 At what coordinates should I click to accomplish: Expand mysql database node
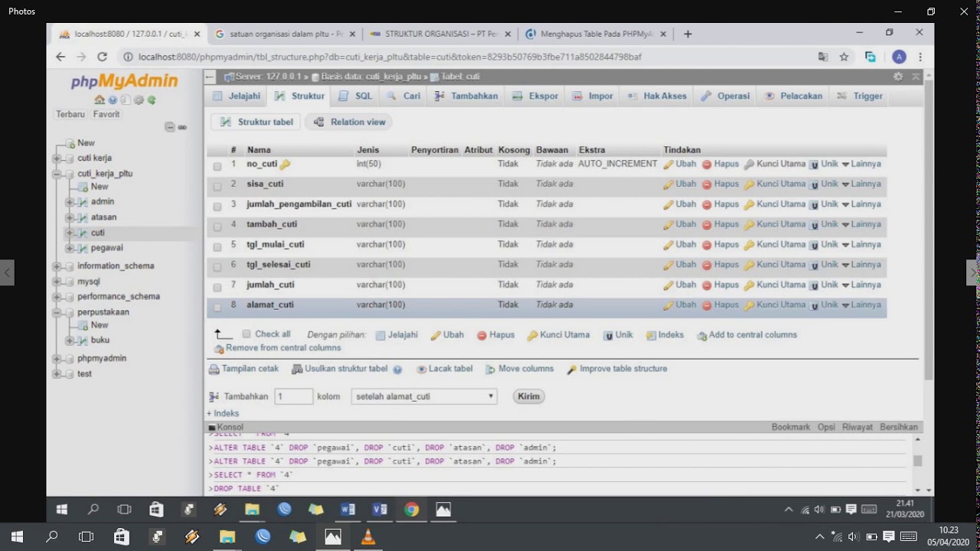coord(57,282)
